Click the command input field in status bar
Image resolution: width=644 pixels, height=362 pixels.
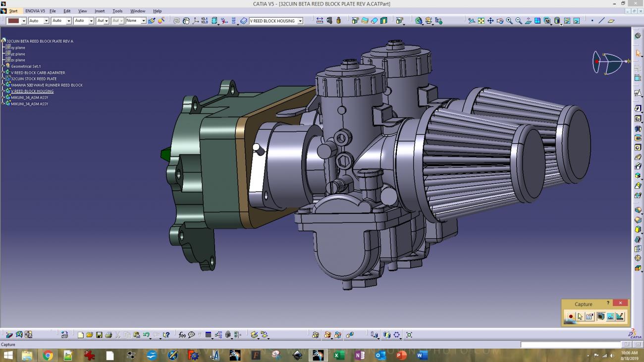point(570,344)
